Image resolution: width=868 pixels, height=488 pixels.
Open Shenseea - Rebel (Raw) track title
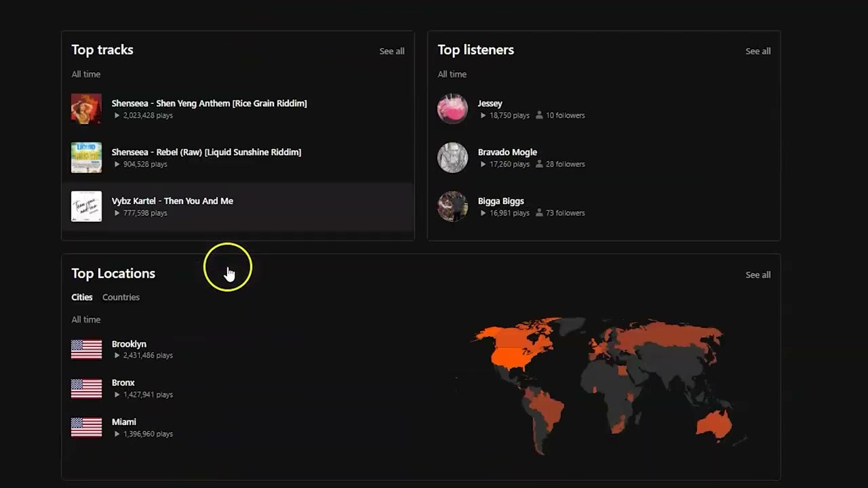(x=206, y=152)
